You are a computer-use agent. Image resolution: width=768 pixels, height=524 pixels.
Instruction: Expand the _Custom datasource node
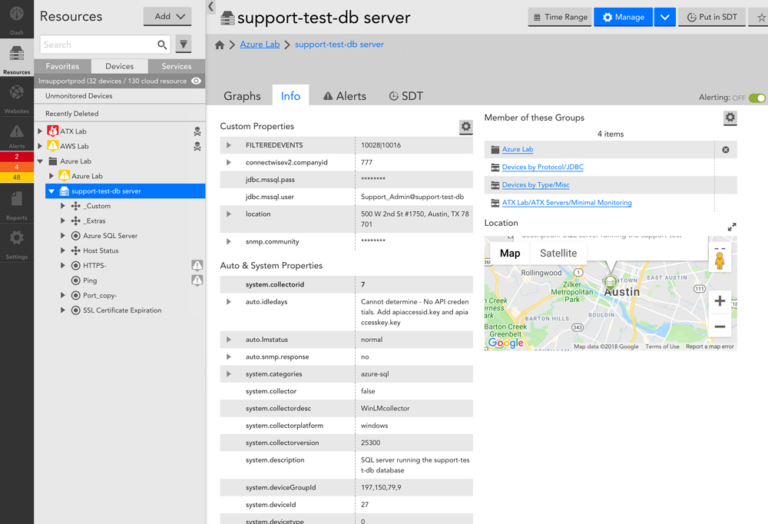63,206
